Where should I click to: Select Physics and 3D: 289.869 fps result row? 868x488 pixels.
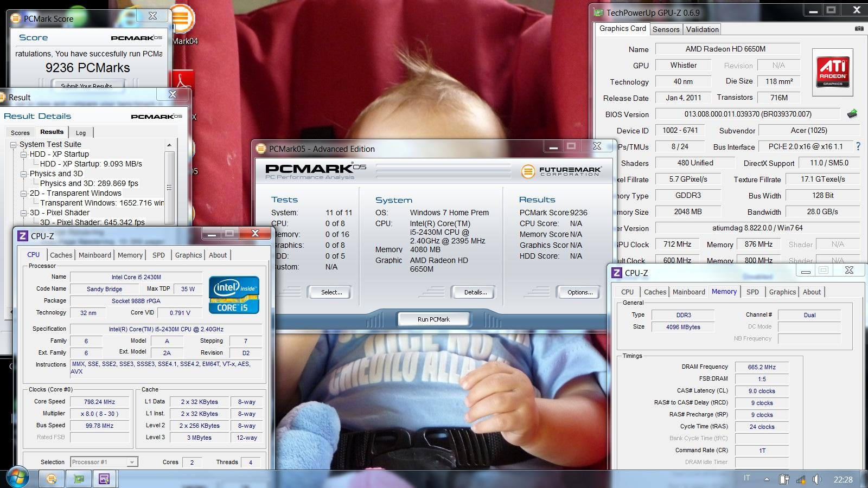tap(89, 183)
